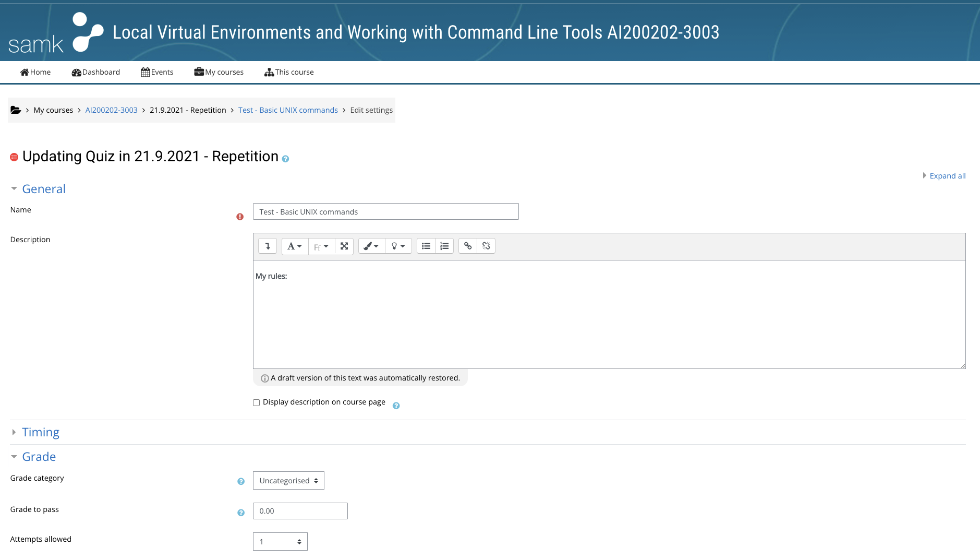Screen dimensions: 980x559
Task: Click the unordered list icon
Action: click(x=426, y=246)
